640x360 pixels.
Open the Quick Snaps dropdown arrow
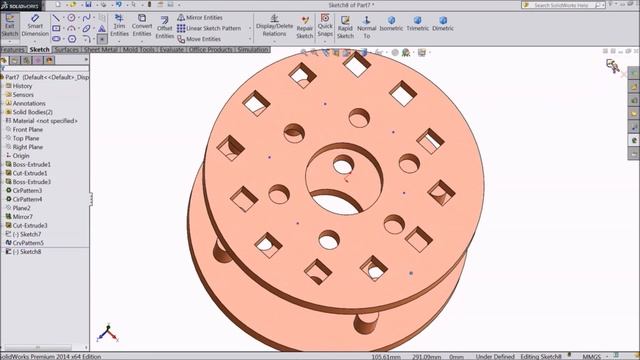pos(325,42)
